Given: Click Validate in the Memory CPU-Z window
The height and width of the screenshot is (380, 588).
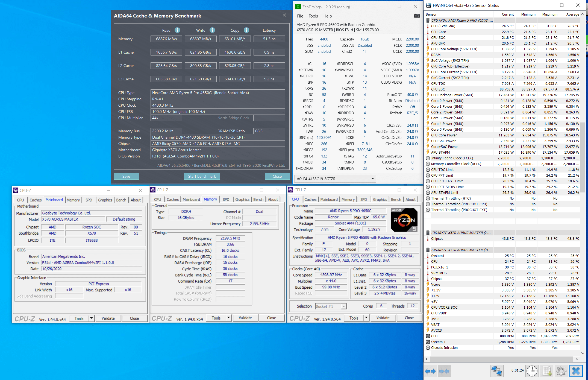Looking at the screenshot, I should coord(245,318).
